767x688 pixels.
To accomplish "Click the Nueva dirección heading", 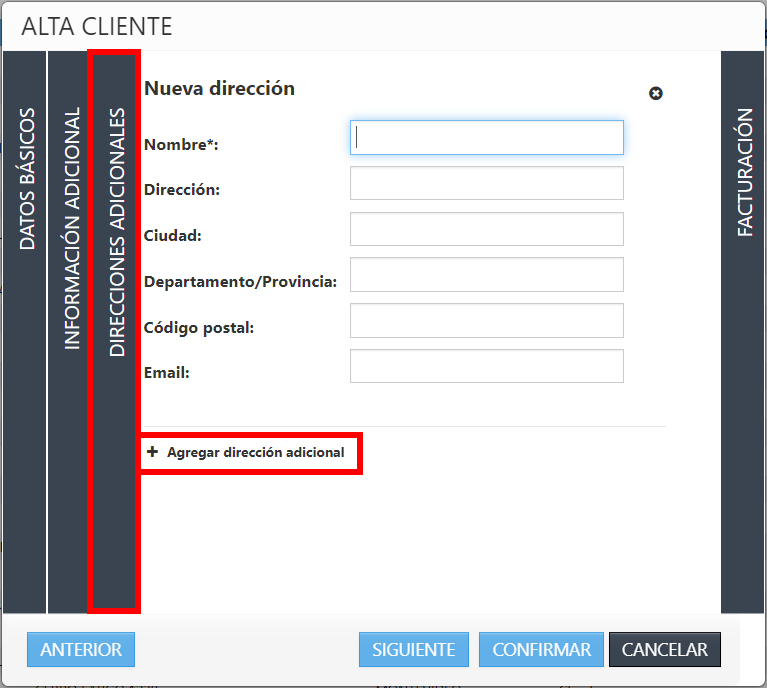I will (x=219, y=88).
